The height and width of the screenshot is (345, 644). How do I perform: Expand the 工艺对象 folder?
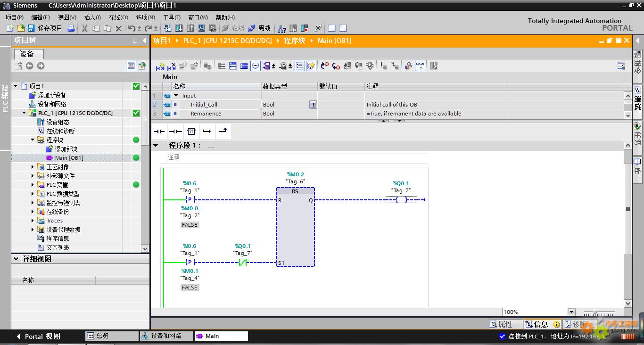pyautogui.click(x=33, y=167)
